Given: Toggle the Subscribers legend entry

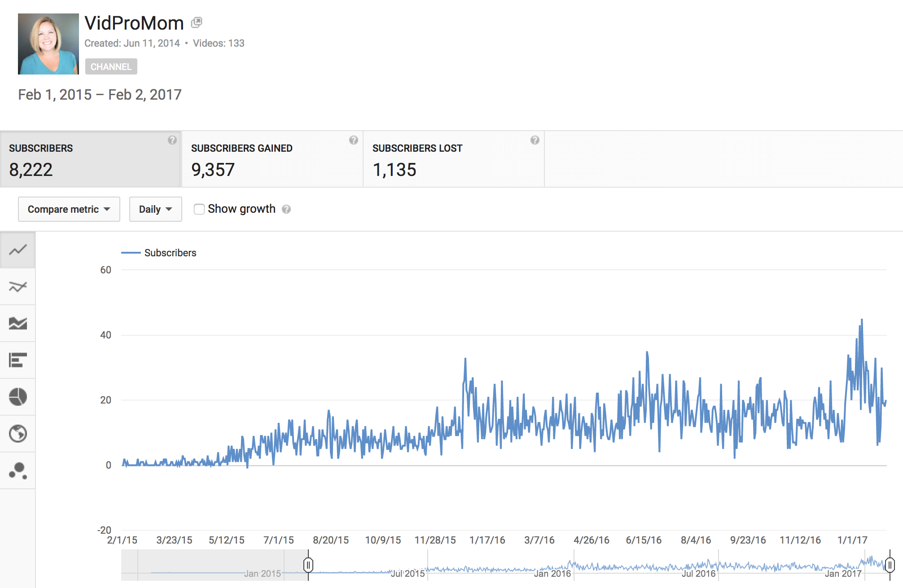Looking at the screenshot, I should [159, 253].
